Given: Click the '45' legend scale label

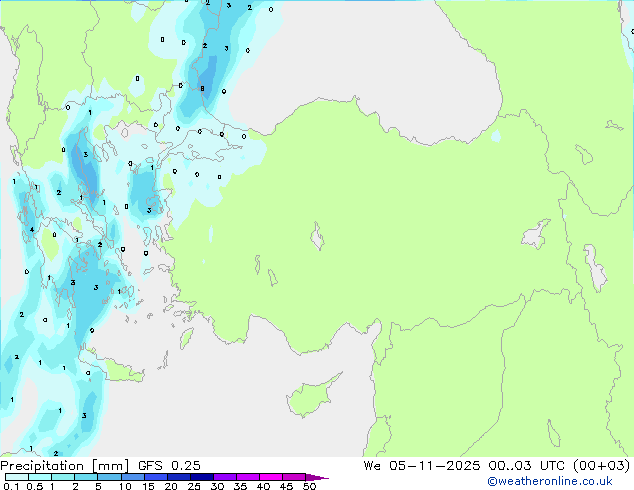Looking at the screenshot, I should 286,486.
